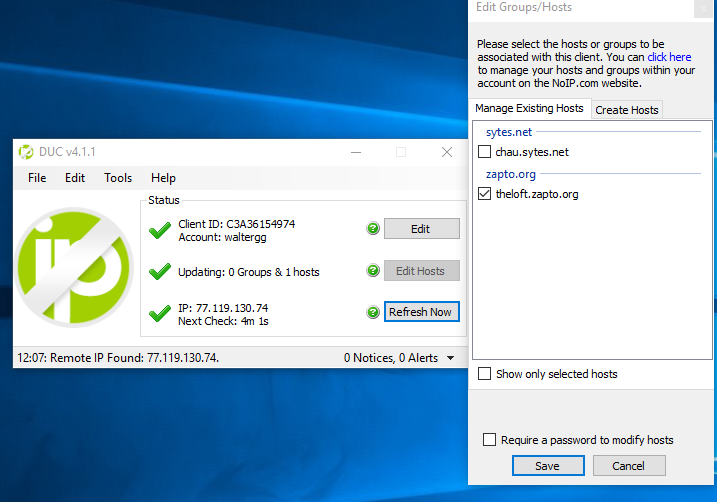Click help icon beside Edit Hosts button
717x502 pixels.
tap(373, 271)
